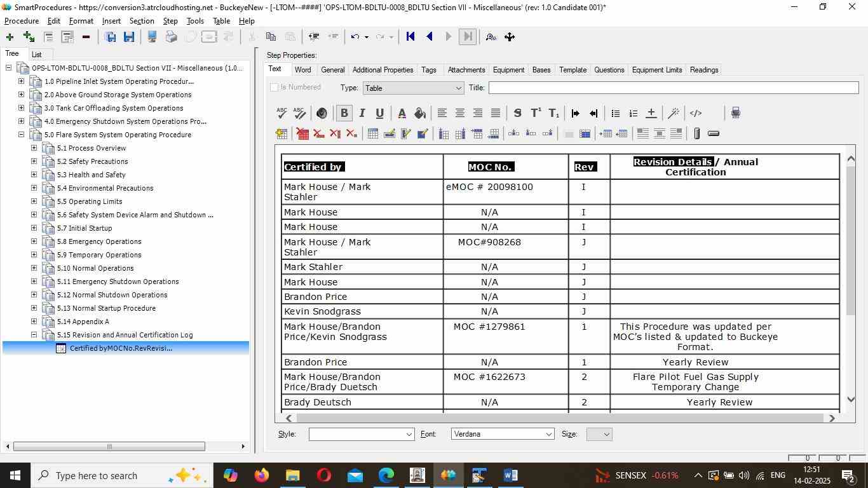This screenshot has height=488, width=868.
Task: Click the merge cells blue icon
Action: [x=585, y=133]
